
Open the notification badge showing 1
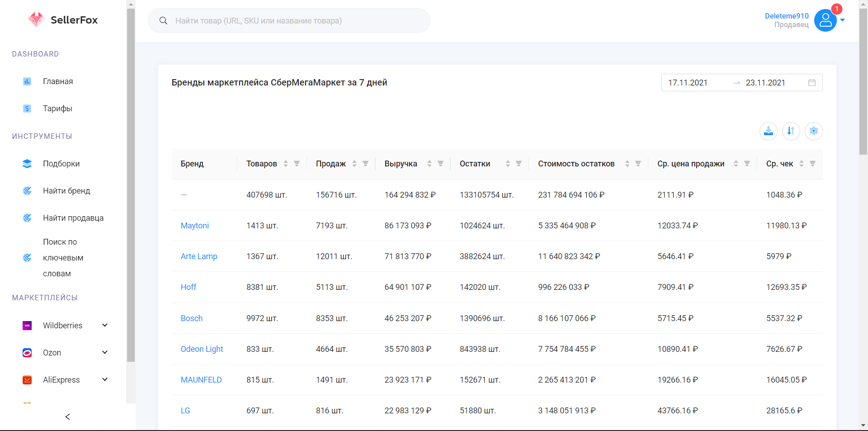(x=836, y=9)
